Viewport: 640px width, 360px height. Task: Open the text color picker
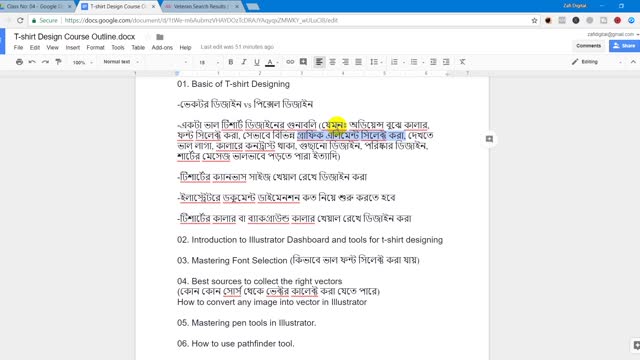click(270, 62)
